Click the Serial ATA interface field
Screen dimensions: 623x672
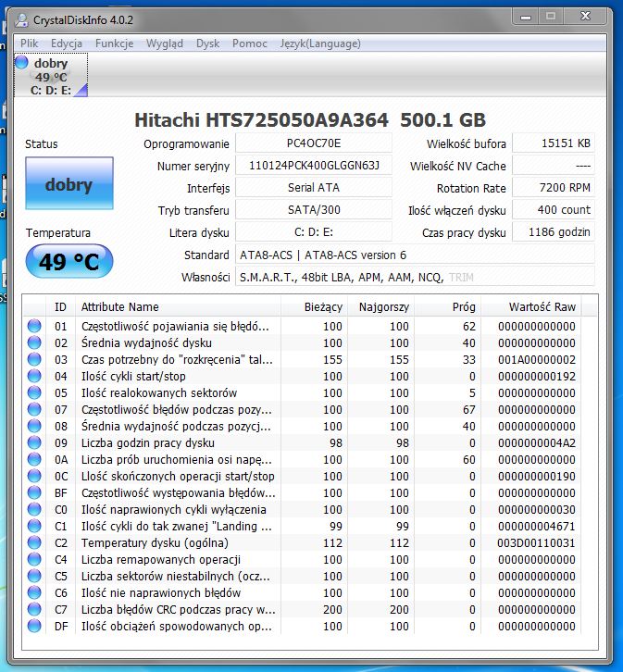[x=314, y=188]
